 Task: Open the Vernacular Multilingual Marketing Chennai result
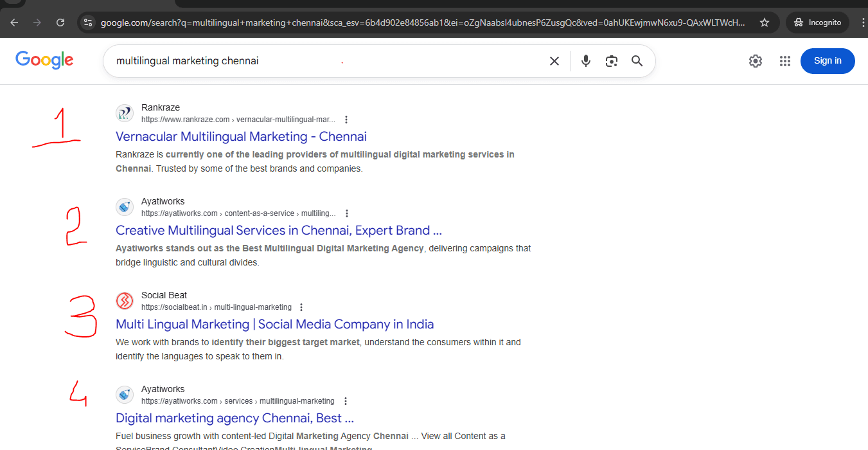[241, 136]
